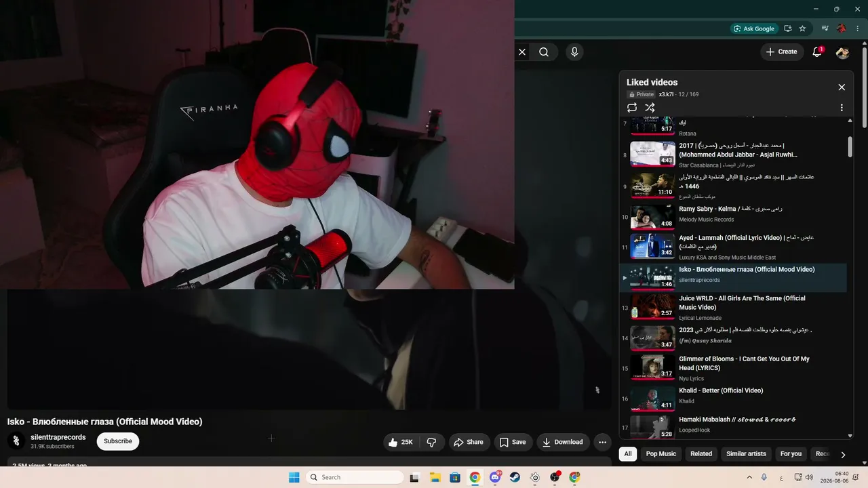Play Glimmer of Blooms playlist entry
This screenshot has width=868, height=488.
coord(734,368)
